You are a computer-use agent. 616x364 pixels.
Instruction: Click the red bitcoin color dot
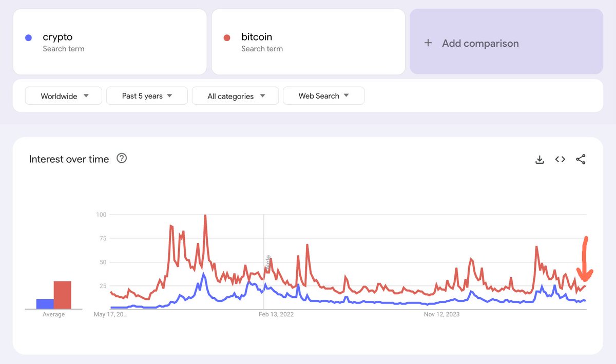(227, 37)
